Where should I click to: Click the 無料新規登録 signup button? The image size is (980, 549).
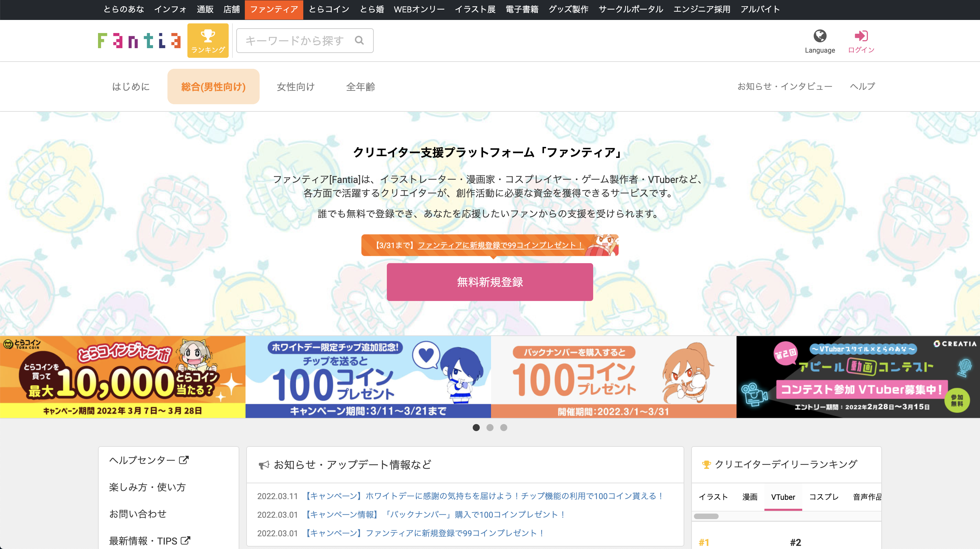490,282
